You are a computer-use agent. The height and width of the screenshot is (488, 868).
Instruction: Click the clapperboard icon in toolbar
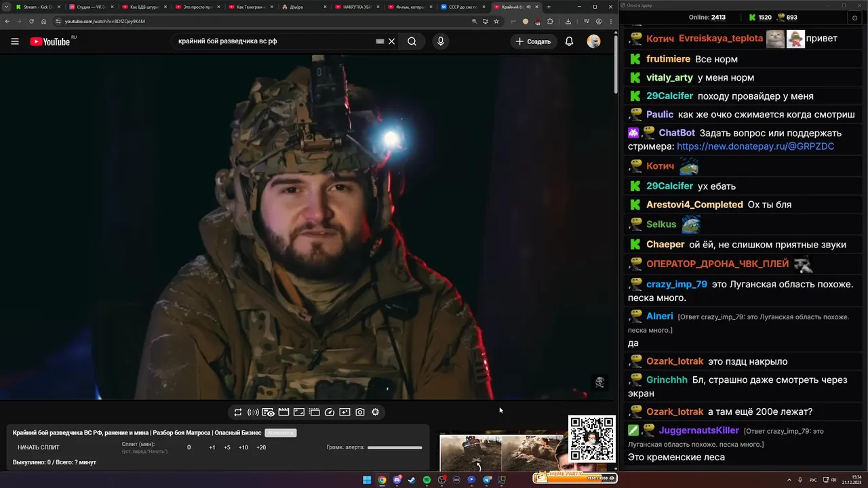284,412
